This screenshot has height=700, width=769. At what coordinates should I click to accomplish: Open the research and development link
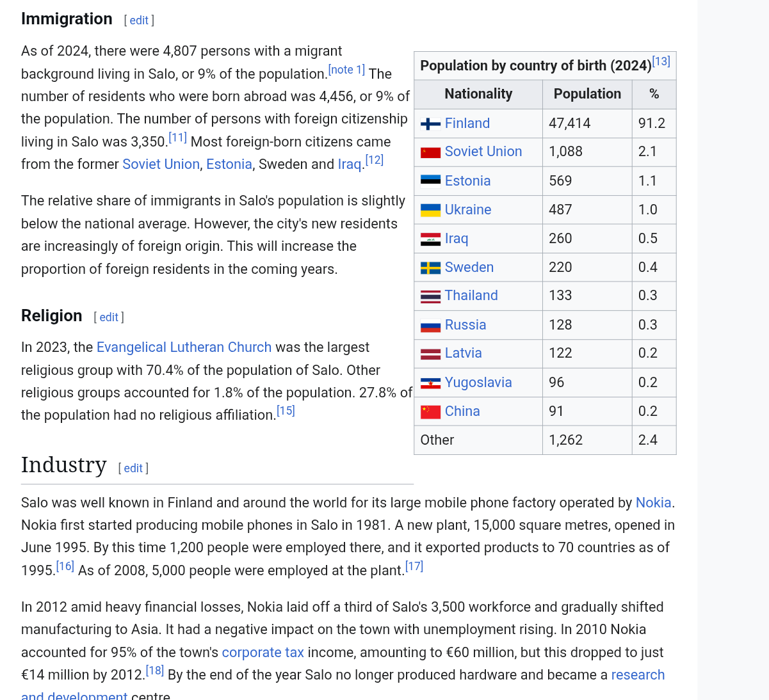(x=638, y=675)
